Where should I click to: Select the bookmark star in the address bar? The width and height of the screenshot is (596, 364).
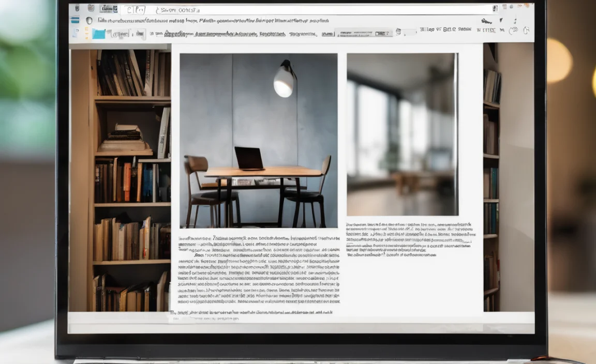click(496, 8)
